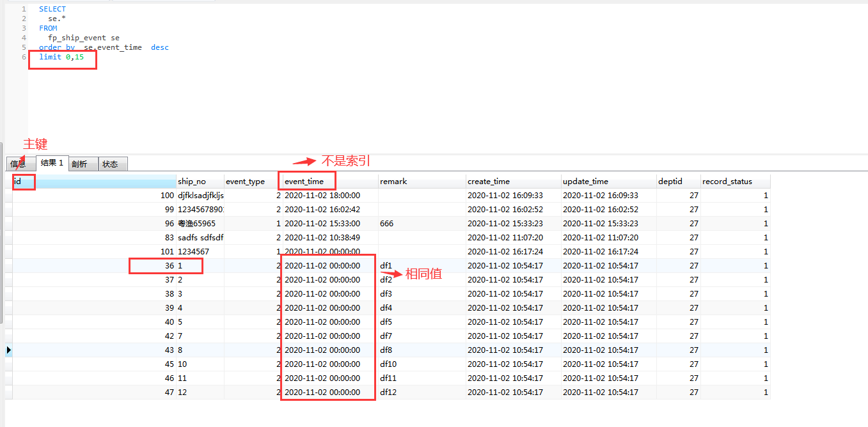Click create_time cell 2020-11-02 16:17:24

click(514, 252)
